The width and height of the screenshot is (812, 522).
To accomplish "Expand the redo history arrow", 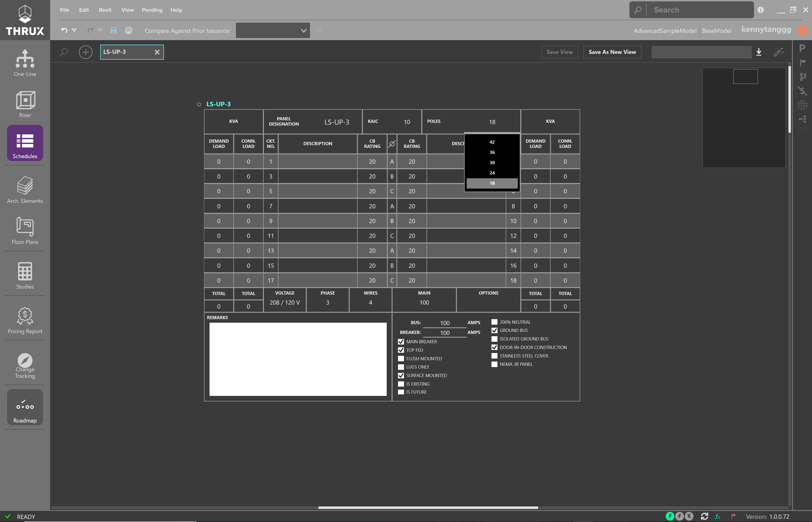I will tap(100, 30).
